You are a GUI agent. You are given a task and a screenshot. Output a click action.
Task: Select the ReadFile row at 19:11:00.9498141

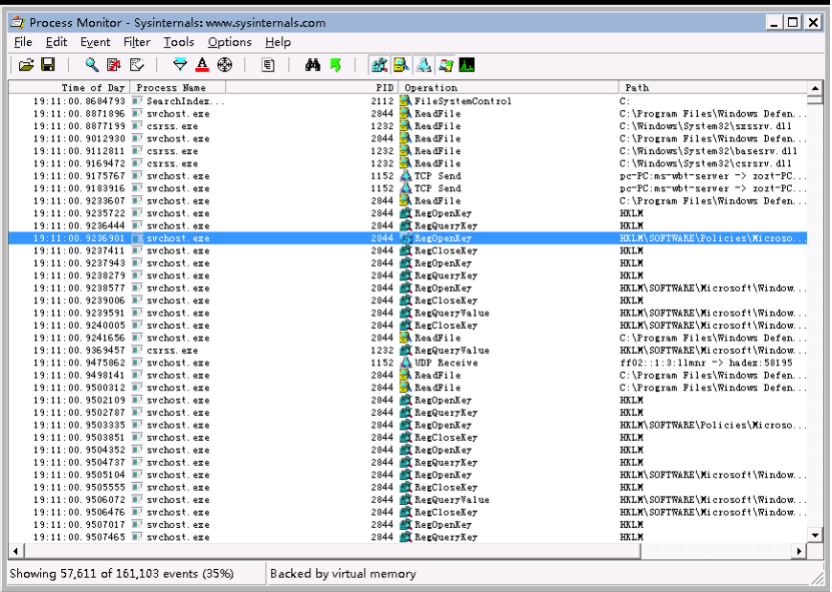(x=408, y=376)
